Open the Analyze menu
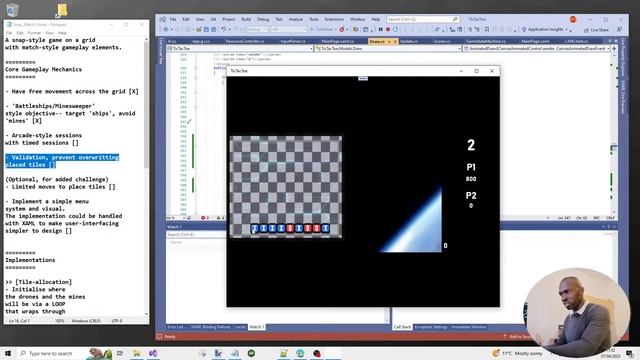This screenshot has width=640, height=360. (x=296, y=19)
